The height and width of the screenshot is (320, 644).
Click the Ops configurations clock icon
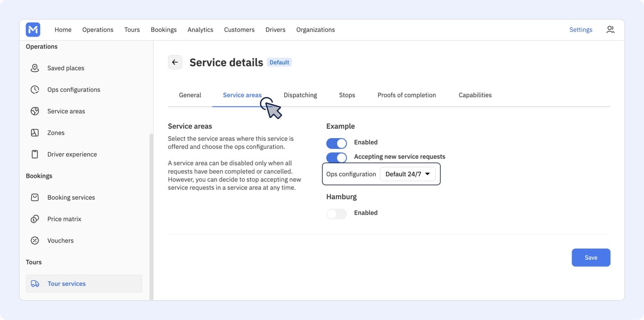pos(35,90)
